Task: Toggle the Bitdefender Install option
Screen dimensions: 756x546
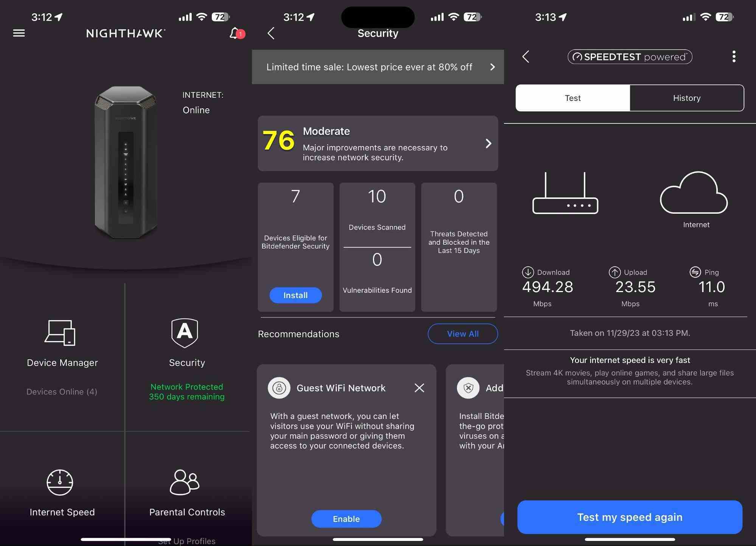Action: [295, 295]
